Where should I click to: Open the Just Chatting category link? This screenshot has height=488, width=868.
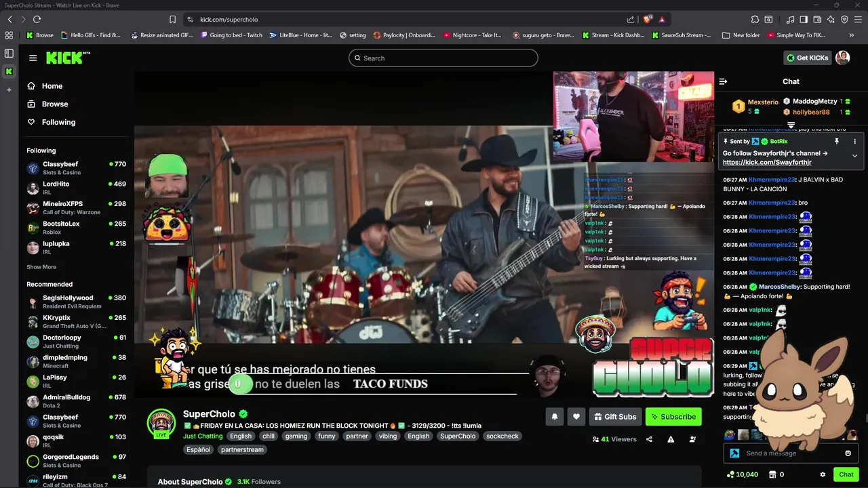click(x=203, y=436)
